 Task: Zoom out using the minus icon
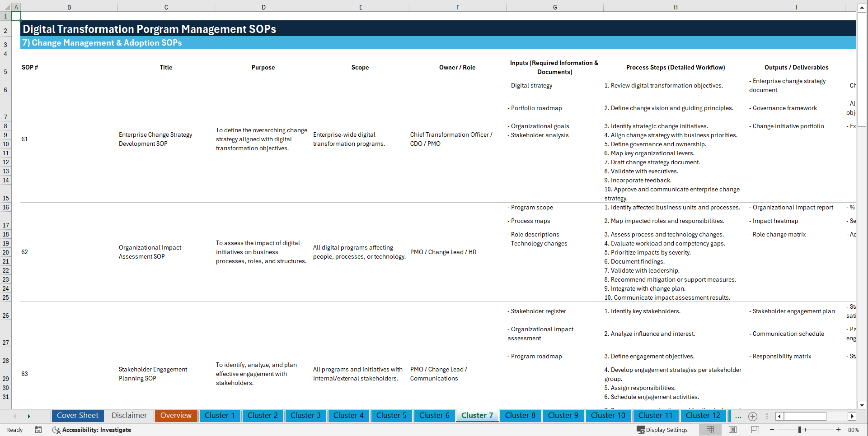click(772, 430)
